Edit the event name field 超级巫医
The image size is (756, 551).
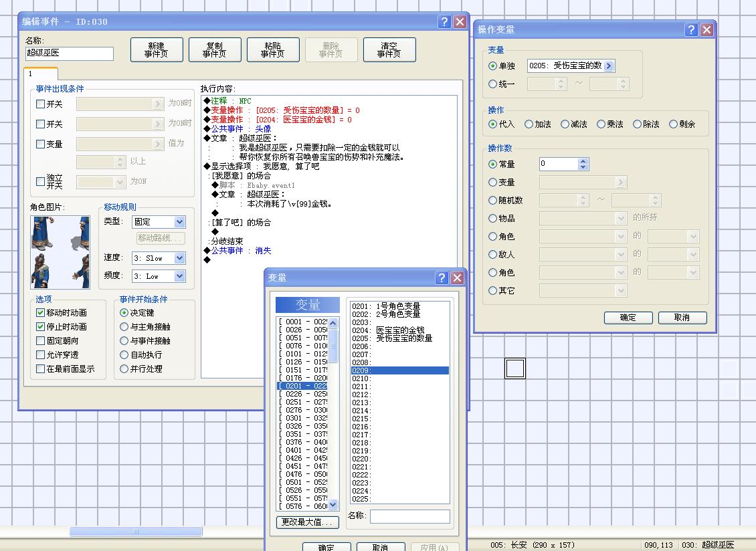[70, 53]
